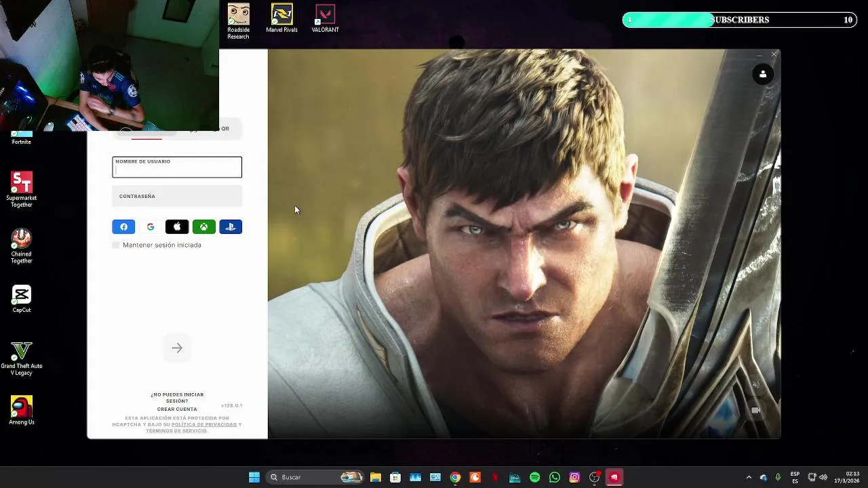The width and height of the screenshot is (868, 488).
Task: Open Spotify from the taskbar
Action: 534,477
